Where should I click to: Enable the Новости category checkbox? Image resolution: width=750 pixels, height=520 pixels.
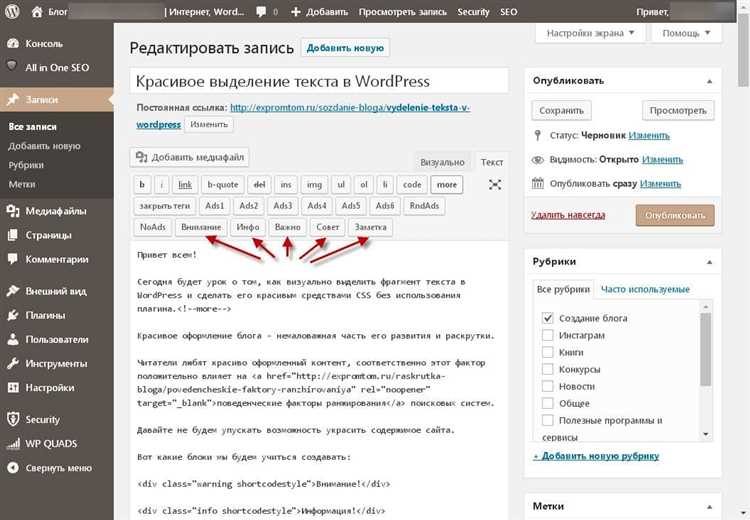tap(547, 386)
